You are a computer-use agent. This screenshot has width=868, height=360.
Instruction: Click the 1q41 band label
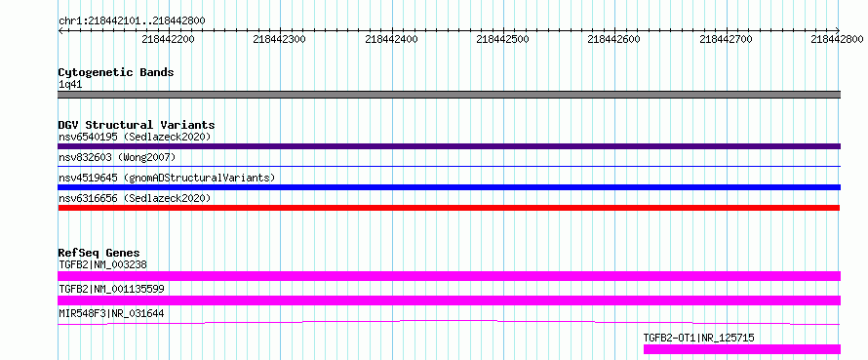71,85
